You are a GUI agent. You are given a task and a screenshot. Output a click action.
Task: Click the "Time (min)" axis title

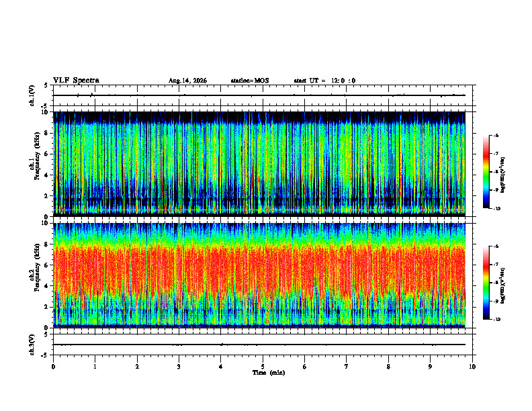269,373
